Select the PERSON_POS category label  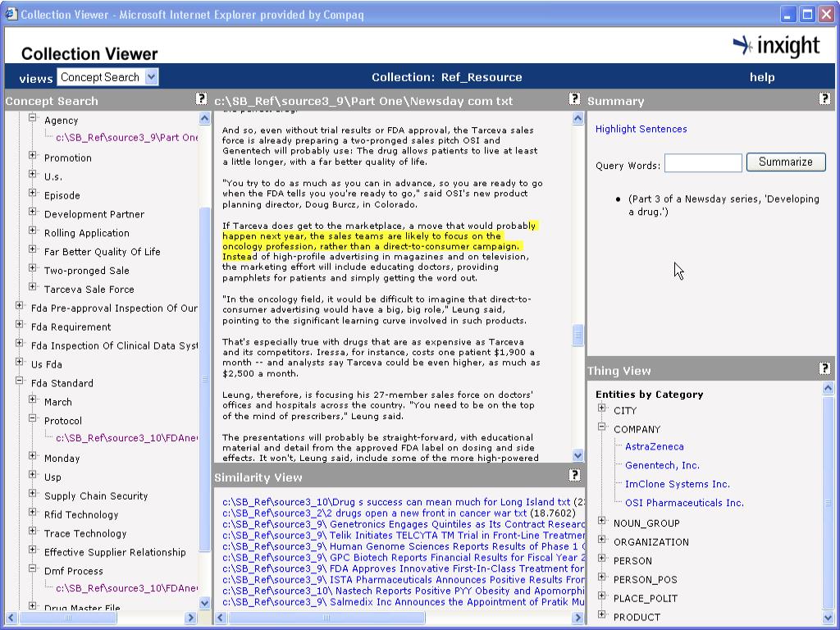pos(645,580)
